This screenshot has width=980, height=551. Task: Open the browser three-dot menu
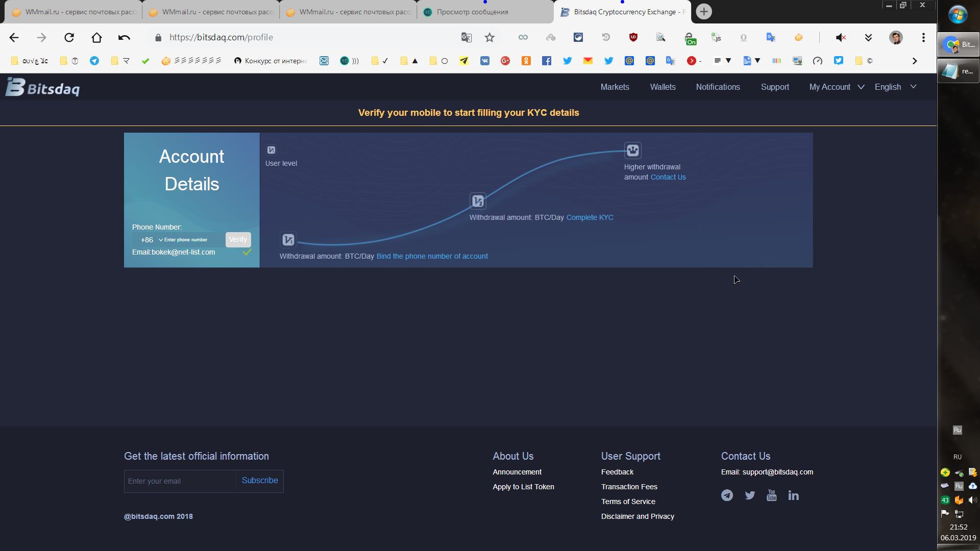click(x=923, y=37)
